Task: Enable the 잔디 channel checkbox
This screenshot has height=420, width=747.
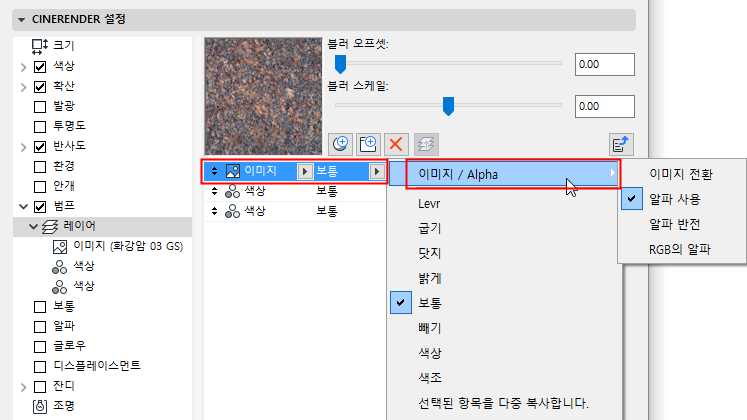Action: [x=40, y=387]
